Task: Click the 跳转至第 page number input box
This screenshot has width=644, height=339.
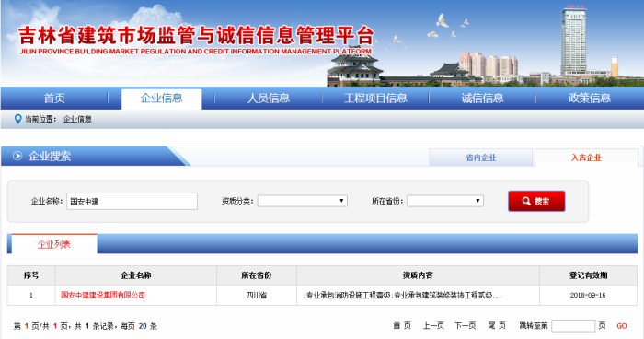Action: [x=573, y=326]
